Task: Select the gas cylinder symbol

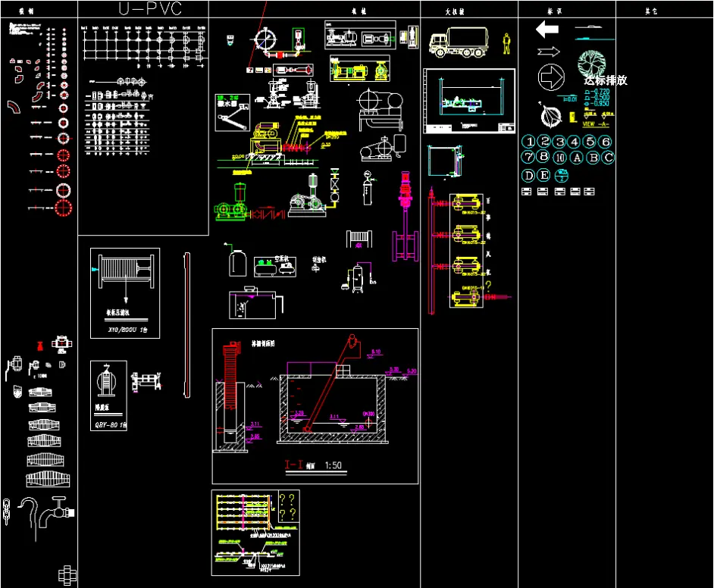Action: 368,187
